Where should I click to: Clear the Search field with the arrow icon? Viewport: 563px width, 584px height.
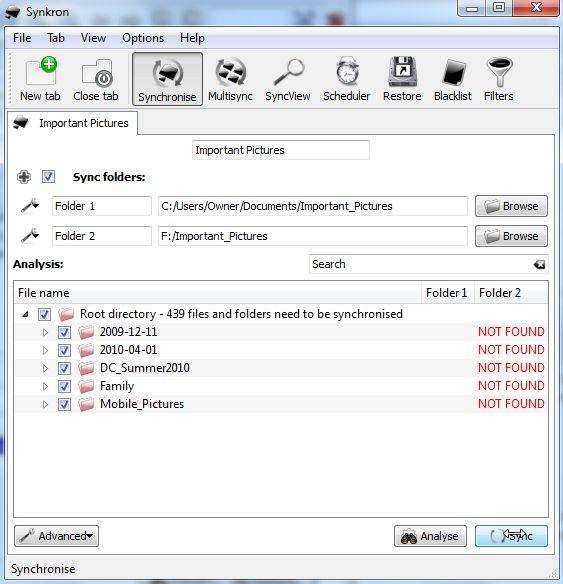click(539, 264)
